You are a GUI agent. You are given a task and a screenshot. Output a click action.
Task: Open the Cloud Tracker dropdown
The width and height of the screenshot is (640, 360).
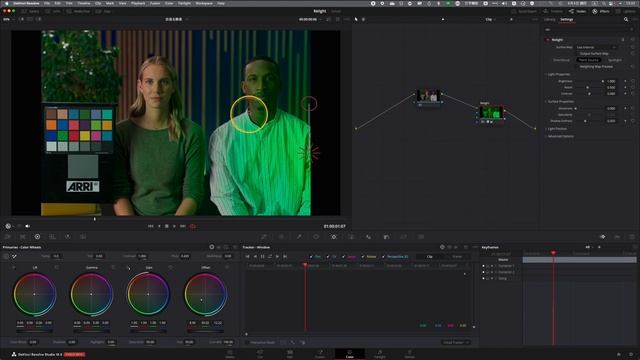click(x=456, y=342)
